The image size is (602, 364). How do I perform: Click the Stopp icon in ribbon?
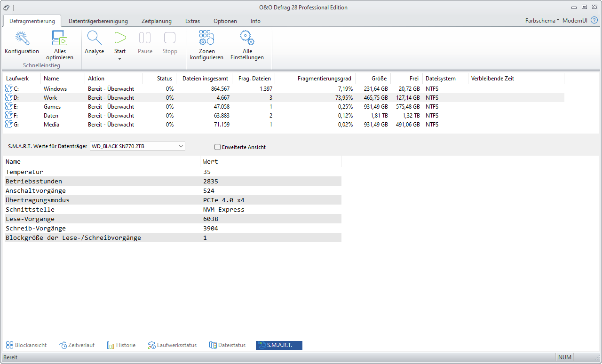tap(170, 38)
